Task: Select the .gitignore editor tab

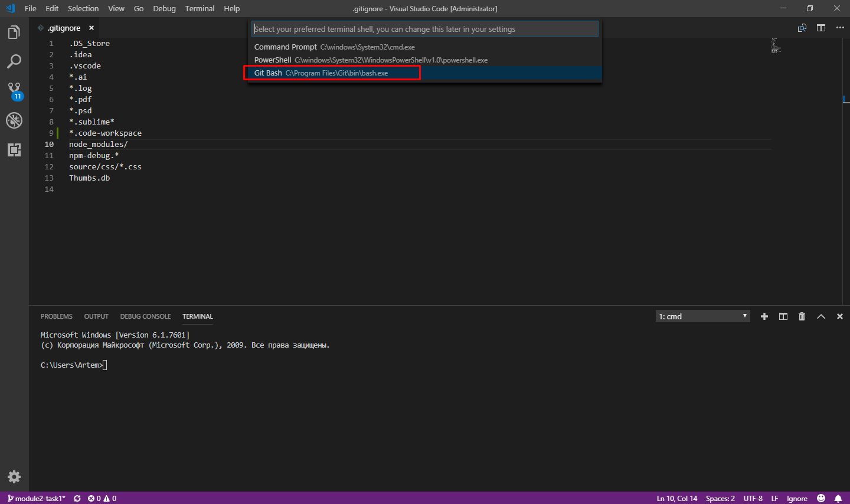Action: pyautogui.click(x=64, y=28)
